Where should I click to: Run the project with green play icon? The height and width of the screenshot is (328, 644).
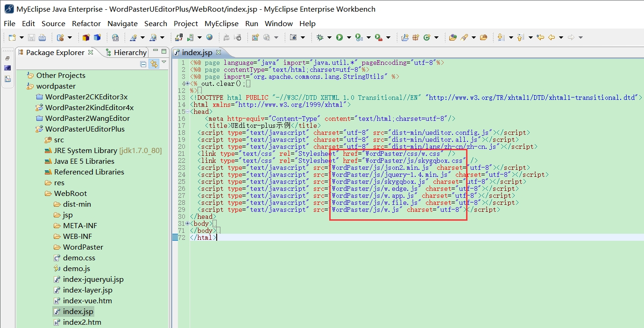340,37
